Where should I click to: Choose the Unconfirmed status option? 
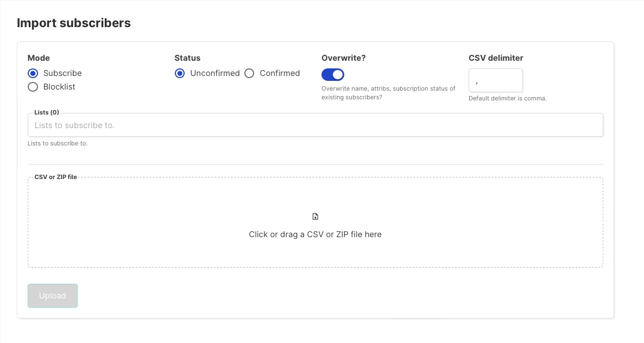tap(180, 73)
